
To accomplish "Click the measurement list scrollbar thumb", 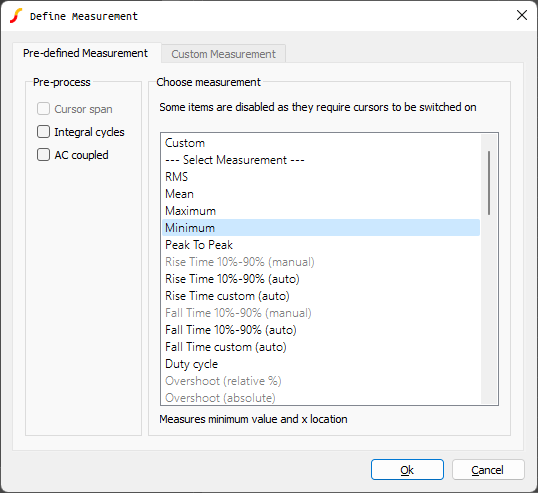I will pyautogui.click(x=489, y=183).
